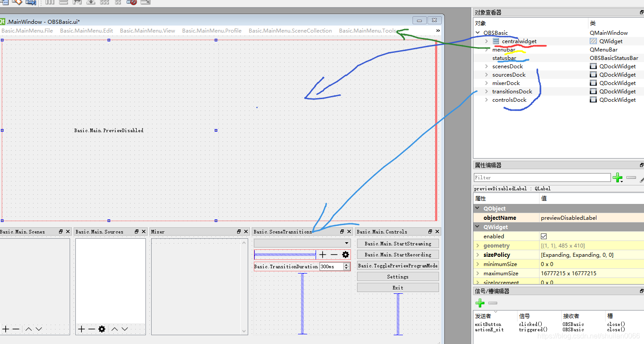The width and height of the screenshot is (644, 344).
Task: Open the Basic.MainMenu.SceneCollection menu
Action: [x=290, y=31]
